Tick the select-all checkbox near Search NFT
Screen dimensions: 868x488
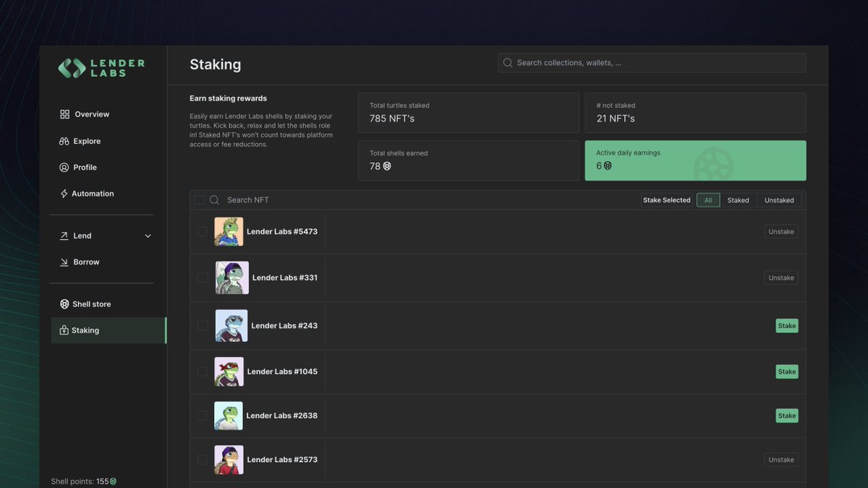(200, 200)
